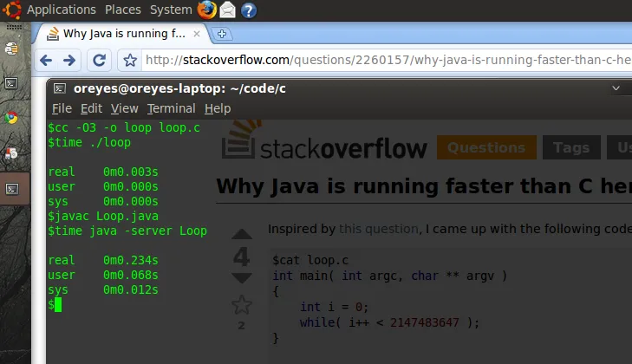Open the Tags navigation button
632x364 pixels.
[571, 147]
